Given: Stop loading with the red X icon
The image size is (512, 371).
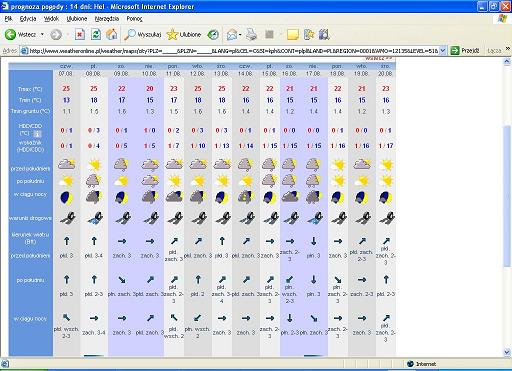Looking at the screenshot, I should tap(80, 34).
